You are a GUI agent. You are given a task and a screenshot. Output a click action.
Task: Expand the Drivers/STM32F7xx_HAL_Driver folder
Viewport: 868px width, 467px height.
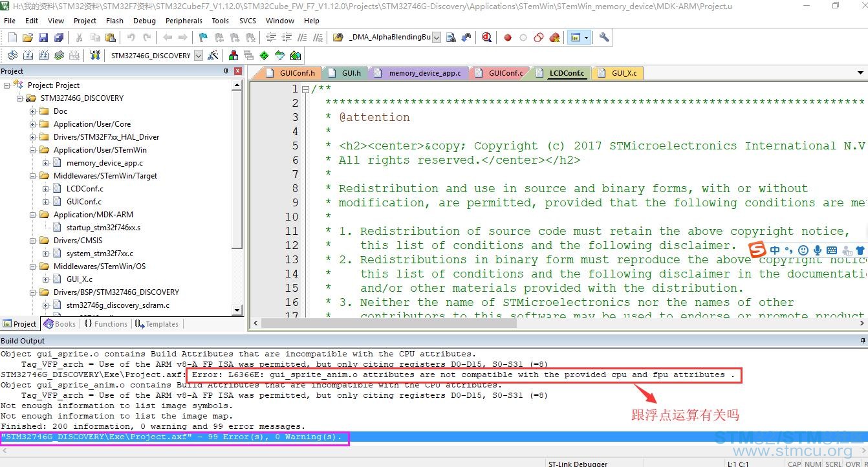[32, 137]
